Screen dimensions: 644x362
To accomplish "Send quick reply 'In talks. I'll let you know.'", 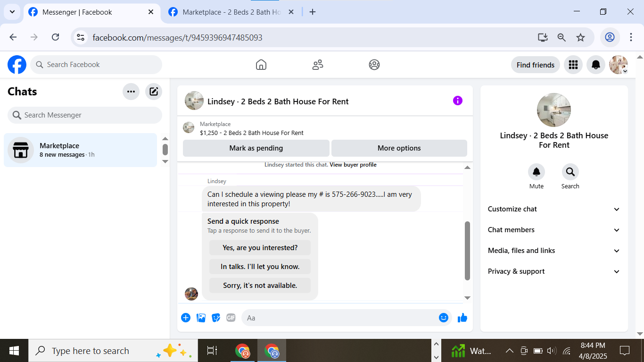I will click(x=260, y=267).
